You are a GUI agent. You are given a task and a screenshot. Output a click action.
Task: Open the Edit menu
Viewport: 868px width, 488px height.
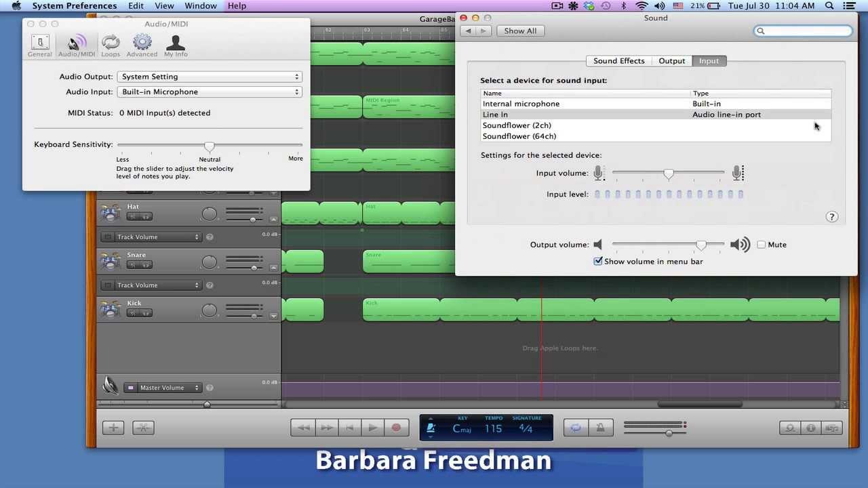136,5
